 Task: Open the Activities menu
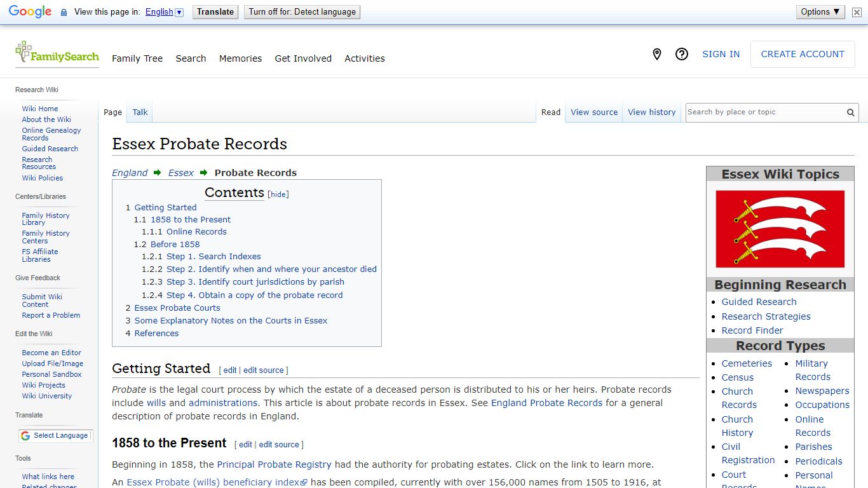tap(365, 58)
